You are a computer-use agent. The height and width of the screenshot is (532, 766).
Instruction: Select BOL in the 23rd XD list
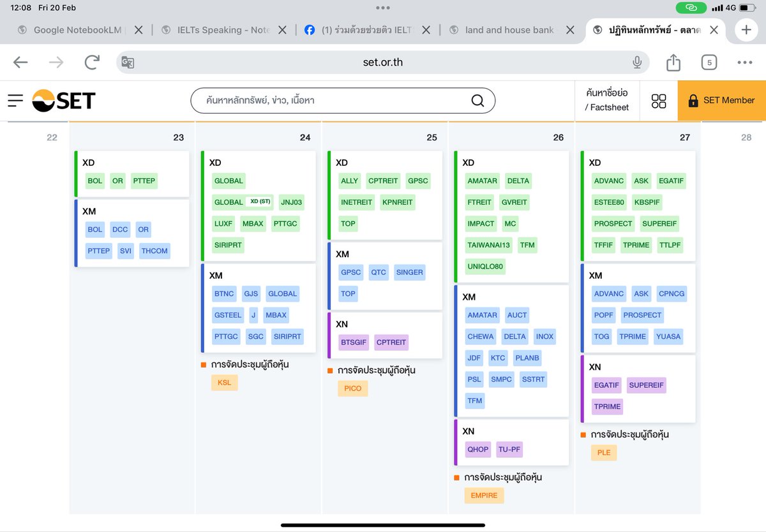[95, 181]
